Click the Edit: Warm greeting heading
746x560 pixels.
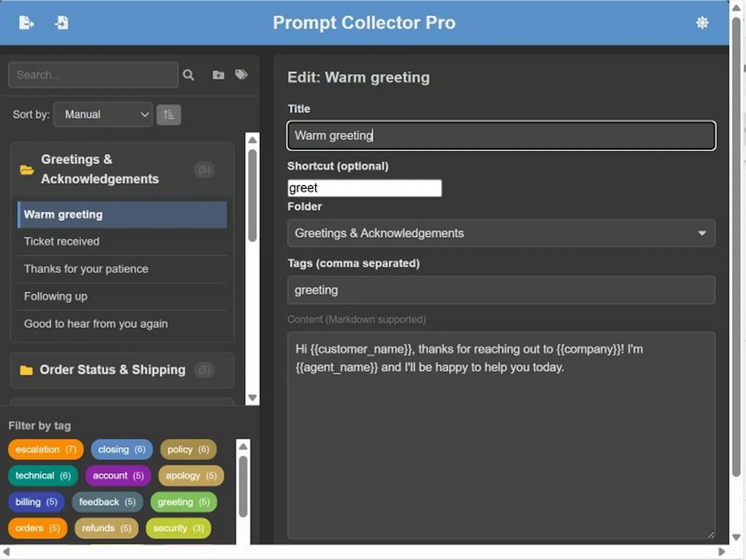point(359,77)
